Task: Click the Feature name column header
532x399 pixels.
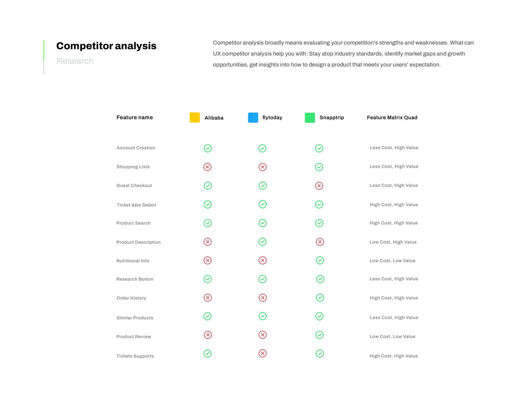Action: tap(135, 117)
